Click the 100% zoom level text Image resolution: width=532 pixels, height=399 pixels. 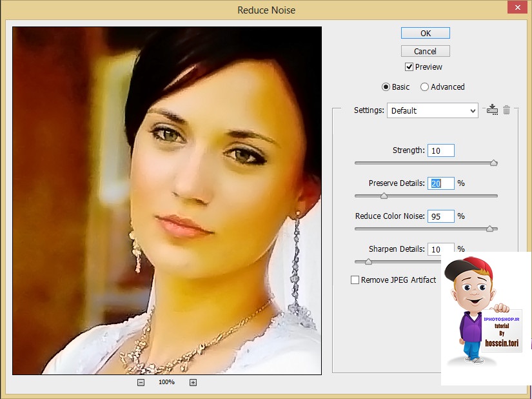166,382
